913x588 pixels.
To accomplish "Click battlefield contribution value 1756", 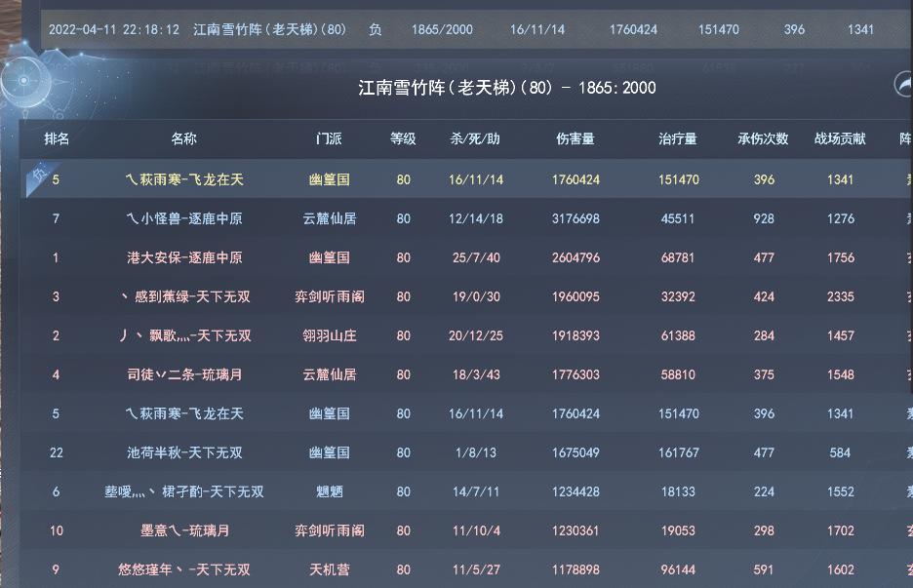I will [840, 257].
